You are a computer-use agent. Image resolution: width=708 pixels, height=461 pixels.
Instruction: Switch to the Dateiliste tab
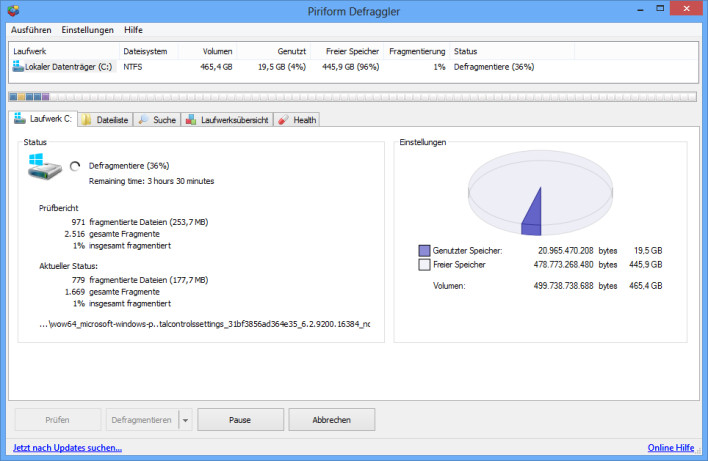pyautogui.click(x=106, y=120)
